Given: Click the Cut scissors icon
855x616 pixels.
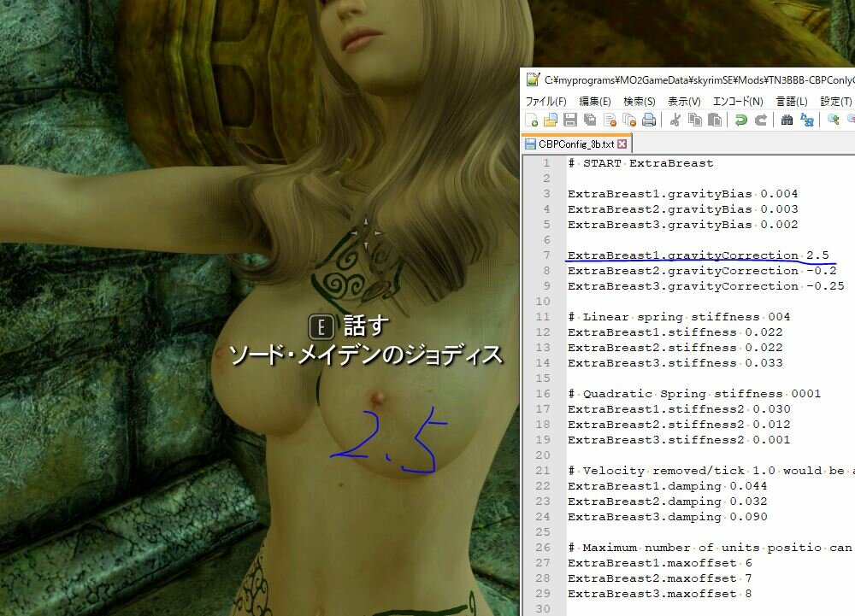Looking at the screenshot, I should (x=675, y=120).
